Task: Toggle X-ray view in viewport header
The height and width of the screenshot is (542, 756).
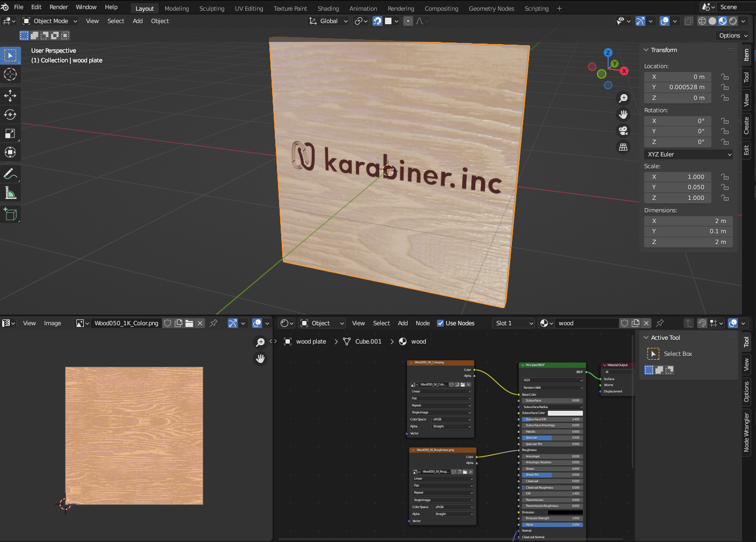Action: (688, 21)
